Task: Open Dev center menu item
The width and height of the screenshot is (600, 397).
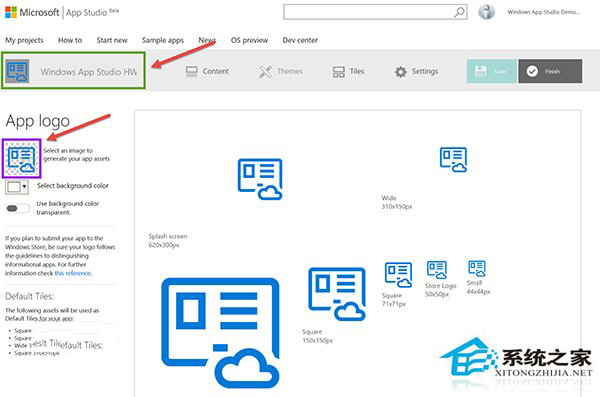Action: coord(300,40)
